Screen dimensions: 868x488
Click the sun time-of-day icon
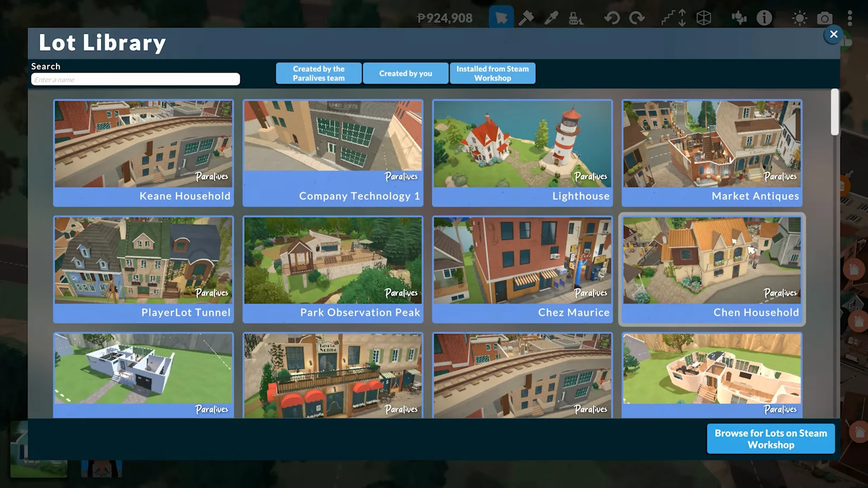tap(799, 18)
